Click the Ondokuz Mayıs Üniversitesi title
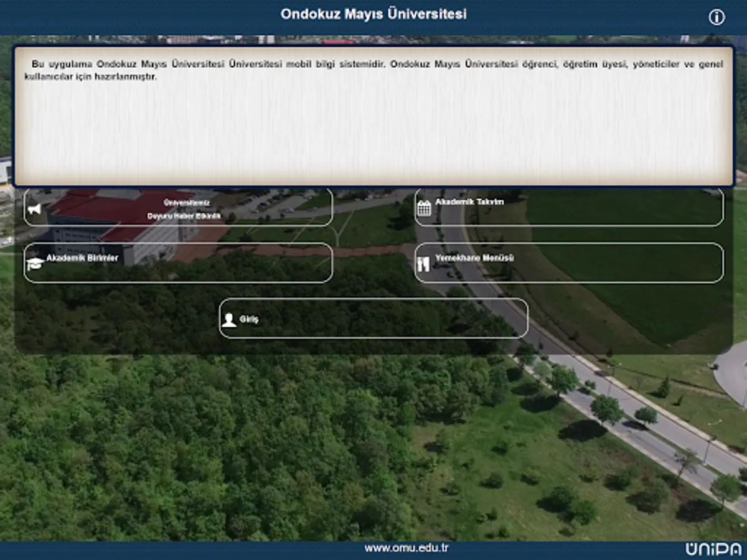This screenshot has width=747, height=560. (x=374, y=14)
